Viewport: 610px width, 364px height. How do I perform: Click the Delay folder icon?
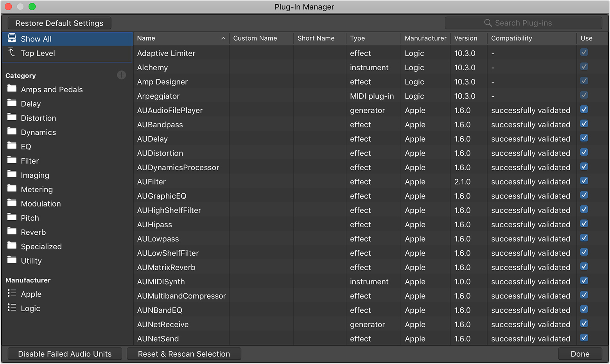pos(12,103)
